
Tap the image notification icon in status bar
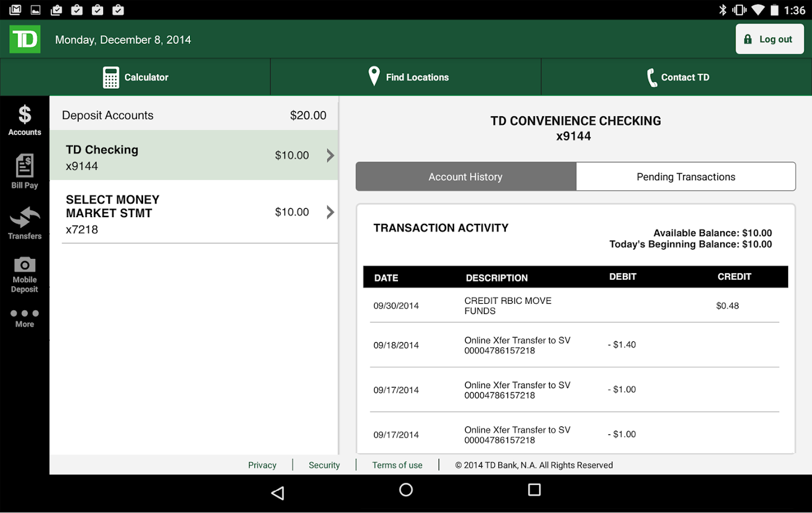point(35,10)
